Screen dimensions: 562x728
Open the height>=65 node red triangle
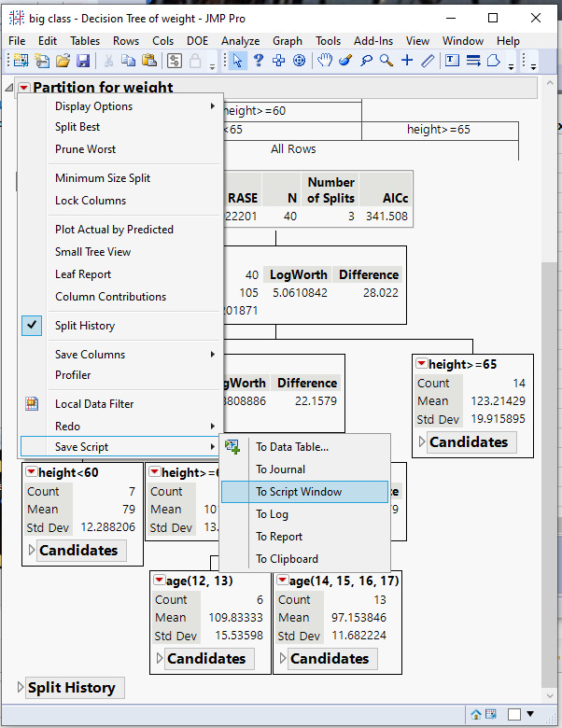point(422,364)
